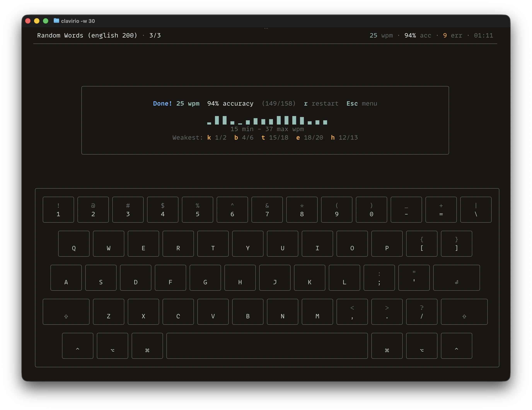Click the left Command (⌘) key
The height and width of the screenshot is (410, 532).
(x=147, y=346)
